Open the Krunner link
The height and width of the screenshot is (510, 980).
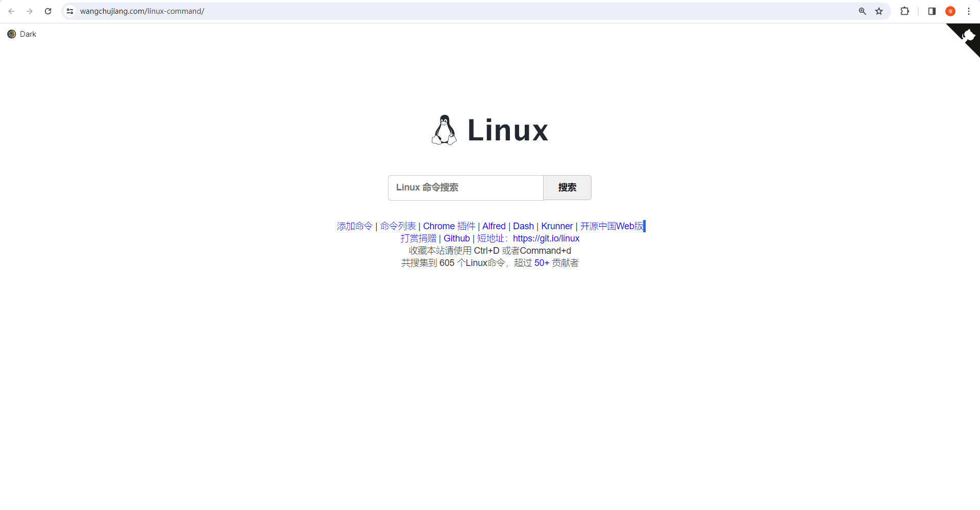pos(557,226)
